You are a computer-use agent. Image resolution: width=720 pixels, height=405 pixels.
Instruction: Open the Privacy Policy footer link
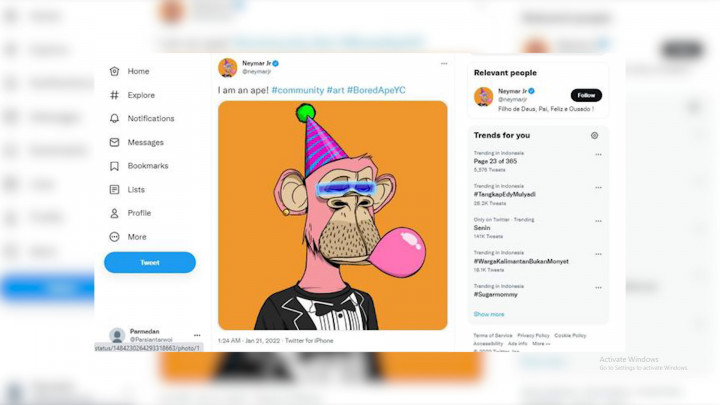pyautogui.click(x=533, y=335)
